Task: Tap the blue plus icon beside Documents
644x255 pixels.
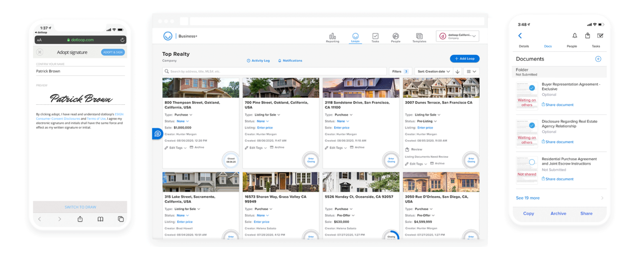Action: tap(598, 59)
